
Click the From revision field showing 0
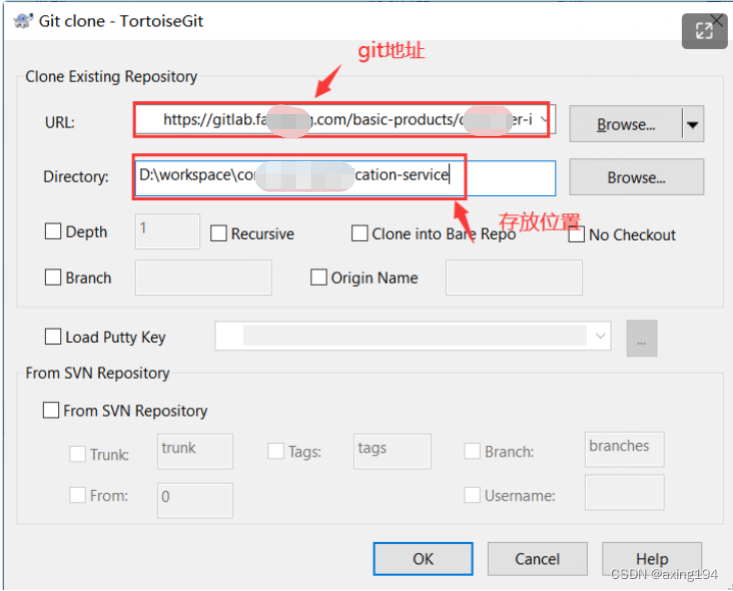[195, 500]
